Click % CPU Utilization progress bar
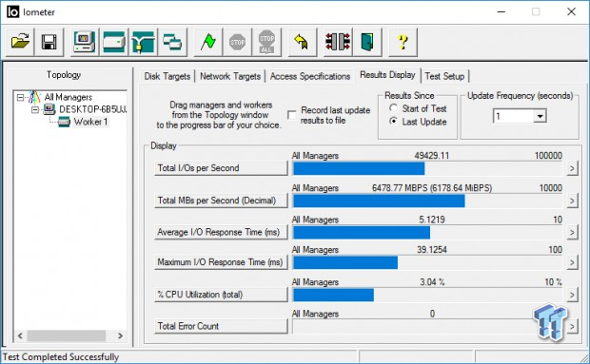590x364 pixels. [x=427, y=295]
